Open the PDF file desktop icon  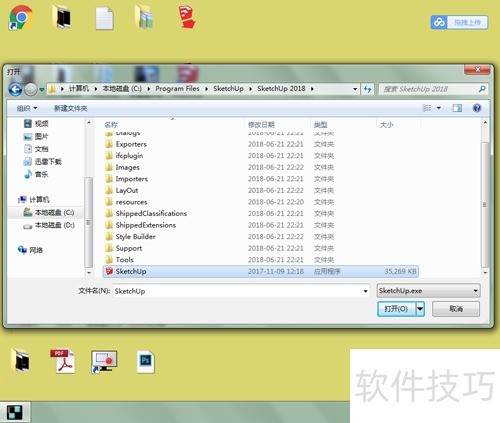coord(63,361)
